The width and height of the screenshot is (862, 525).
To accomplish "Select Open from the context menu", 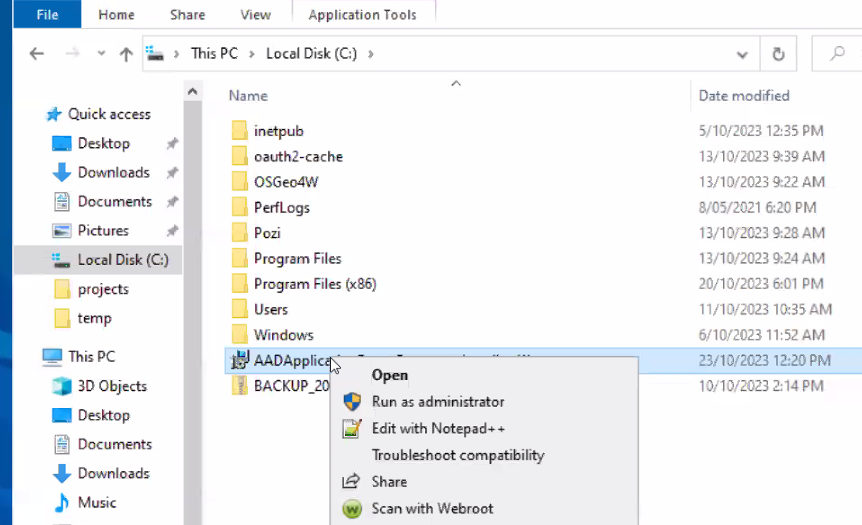I will pos(390,375).
